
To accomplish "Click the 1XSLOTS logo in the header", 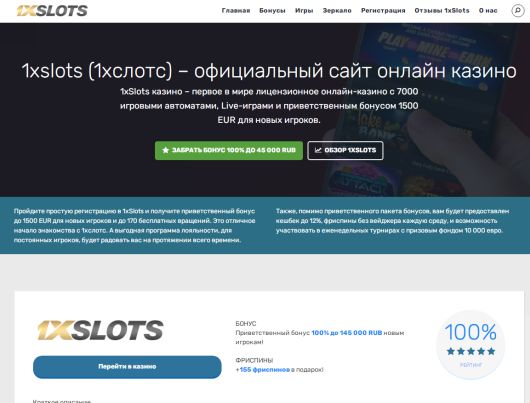I will click(52, 11).
